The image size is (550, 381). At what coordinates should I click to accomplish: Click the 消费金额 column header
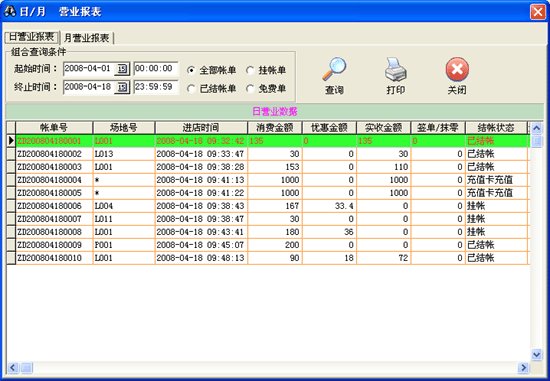[x=275, y=128]
